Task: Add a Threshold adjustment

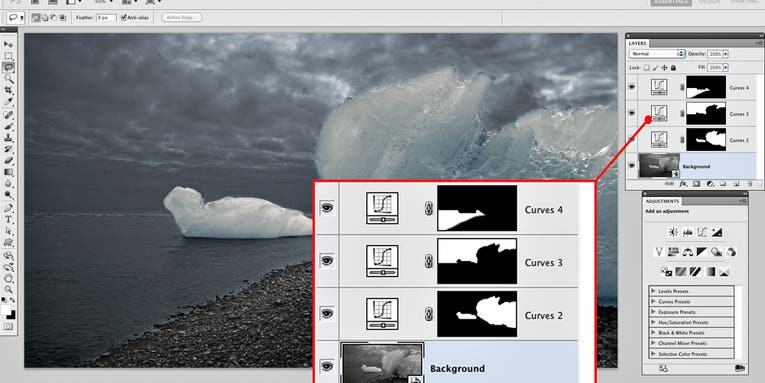Action: (x=695, y=272)
